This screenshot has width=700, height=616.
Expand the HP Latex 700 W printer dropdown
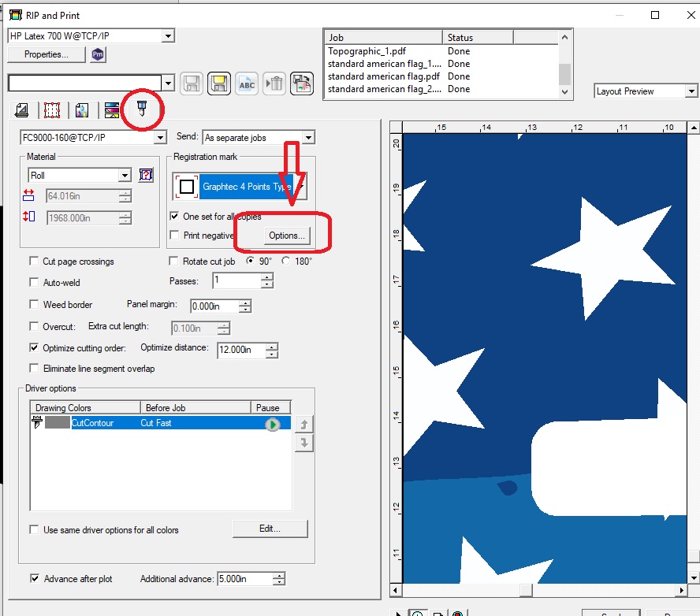tap(168, 35)
